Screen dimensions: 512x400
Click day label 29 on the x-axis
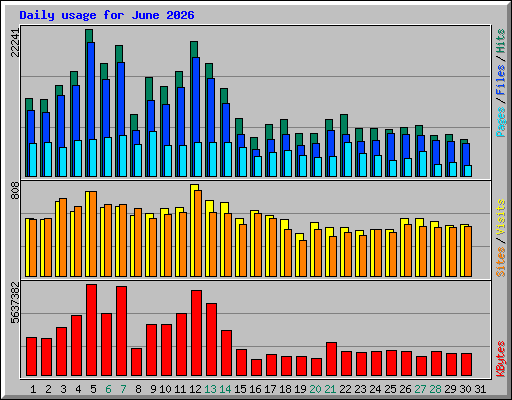click(x=450, y=389)
